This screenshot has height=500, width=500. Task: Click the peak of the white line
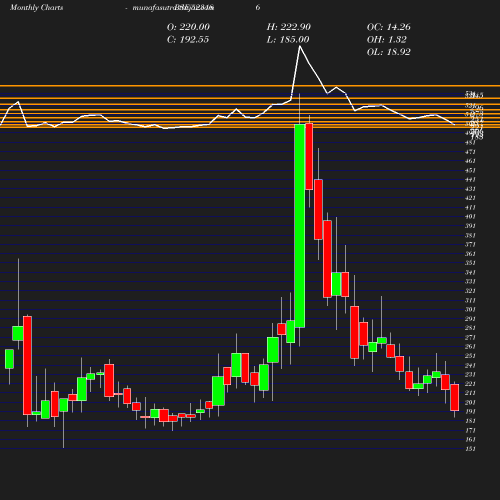point(300,46)
